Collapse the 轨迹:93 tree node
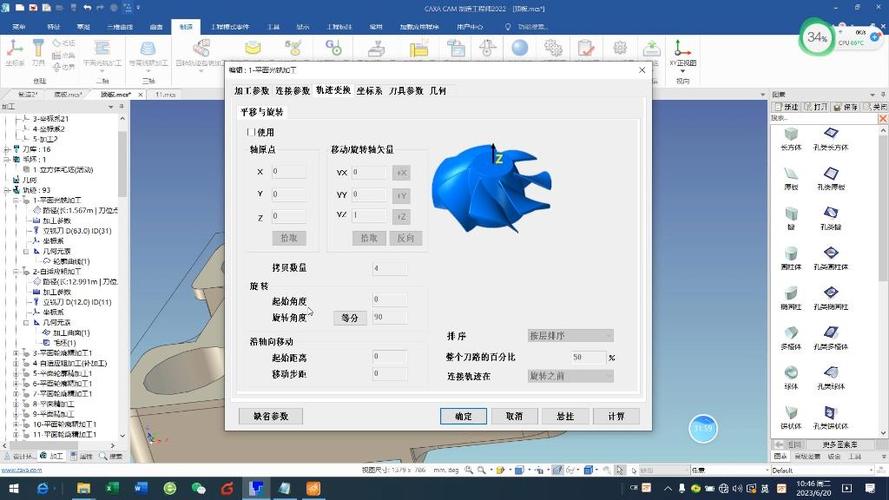 pyautogui.click(x=7, y=190)
